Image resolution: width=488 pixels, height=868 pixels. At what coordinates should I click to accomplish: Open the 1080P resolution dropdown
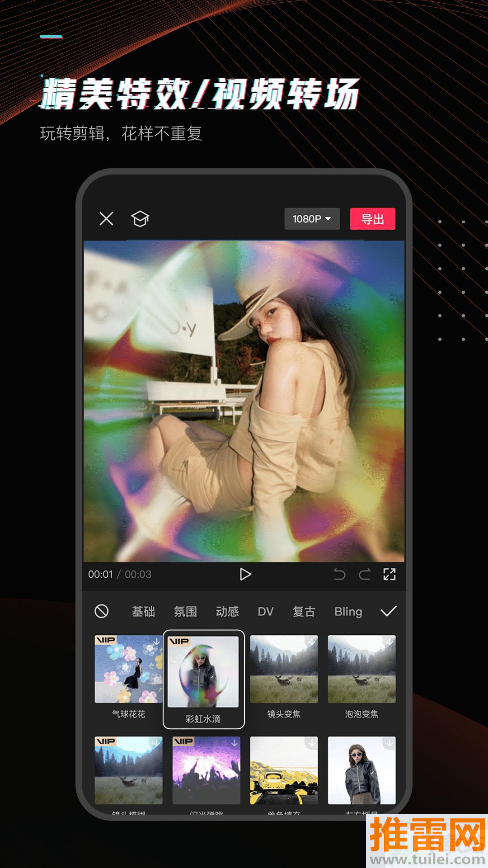pyautogui.click(x=312, y=219)
